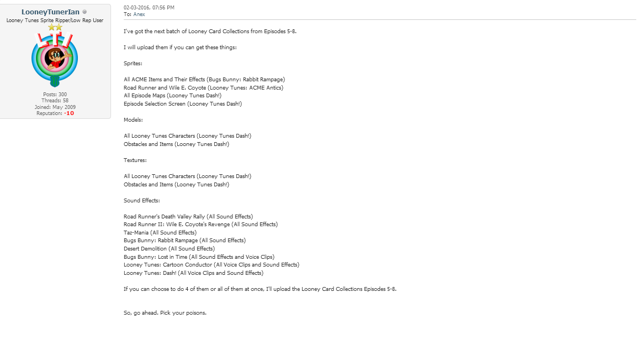Click the Sprites: section heading
The width and height of the screenshot is (644, 339).
point(133,64)
